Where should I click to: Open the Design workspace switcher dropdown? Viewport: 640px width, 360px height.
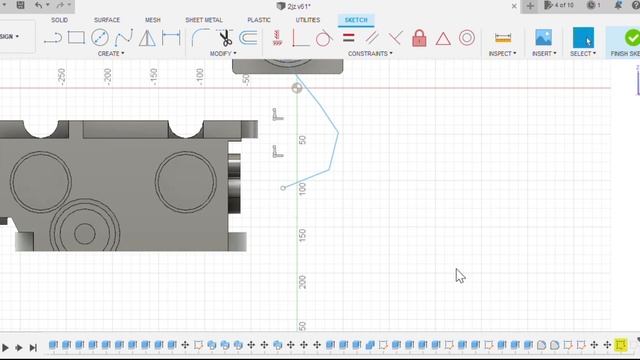10,37
